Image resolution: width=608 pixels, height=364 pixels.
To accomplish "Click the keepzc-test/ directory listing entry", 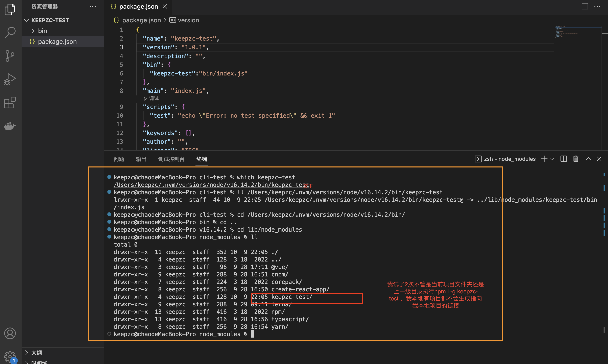I will [292, 297].
